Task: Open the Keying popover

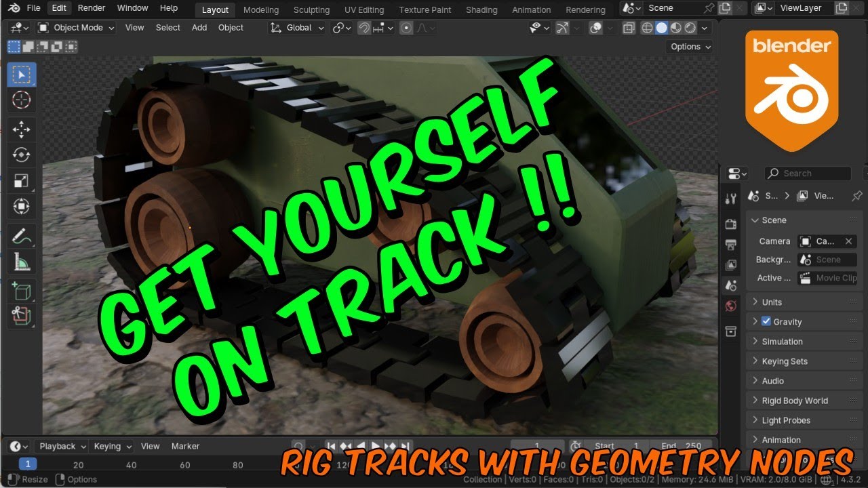Action: tap(112, 446)
